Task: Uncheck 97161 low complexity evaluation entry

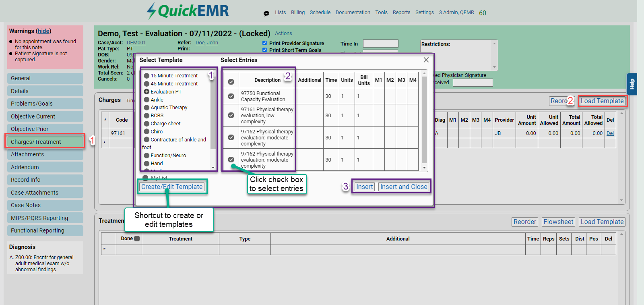Action: (231, 115)
